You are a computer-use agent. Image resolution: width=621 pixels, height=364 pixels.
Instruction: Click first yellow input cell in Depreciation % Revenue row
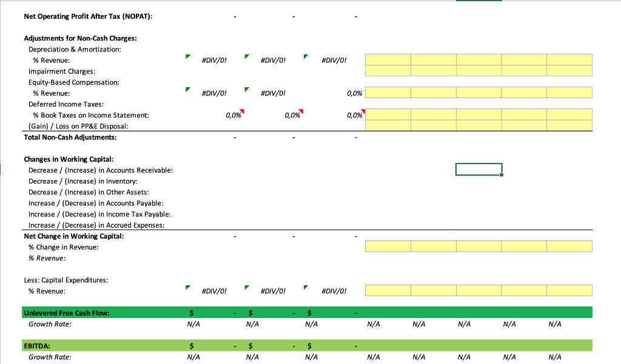388,60
